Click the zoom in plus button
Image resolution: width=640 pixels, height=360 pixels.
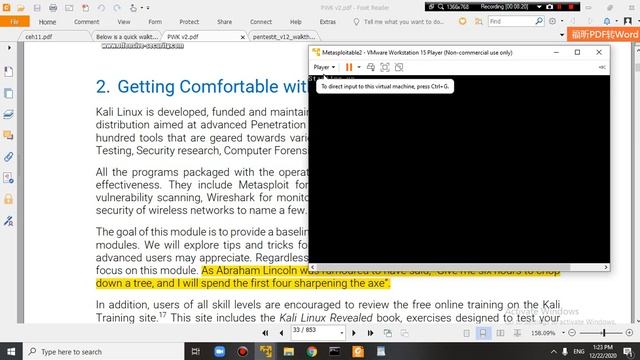point(629,333)
